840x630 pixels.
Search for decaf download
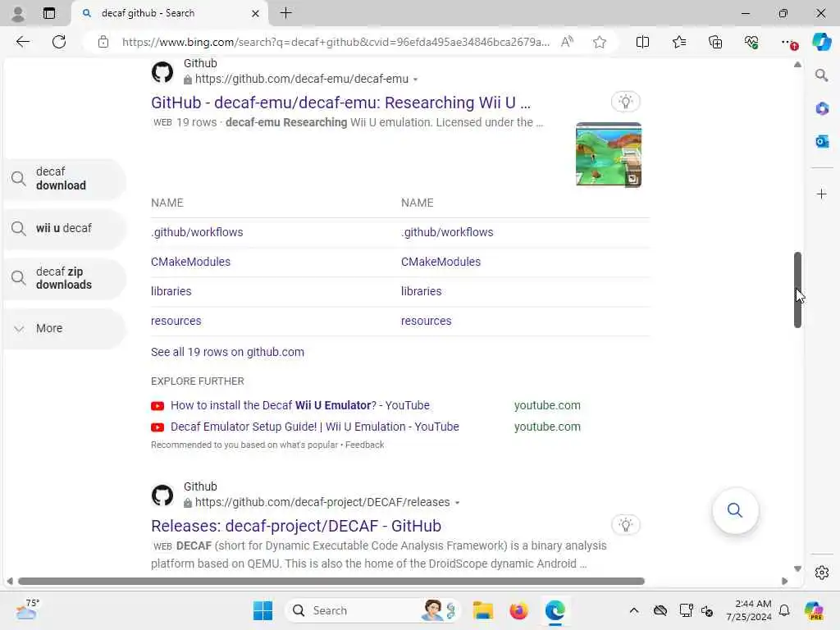pos(64,178)
